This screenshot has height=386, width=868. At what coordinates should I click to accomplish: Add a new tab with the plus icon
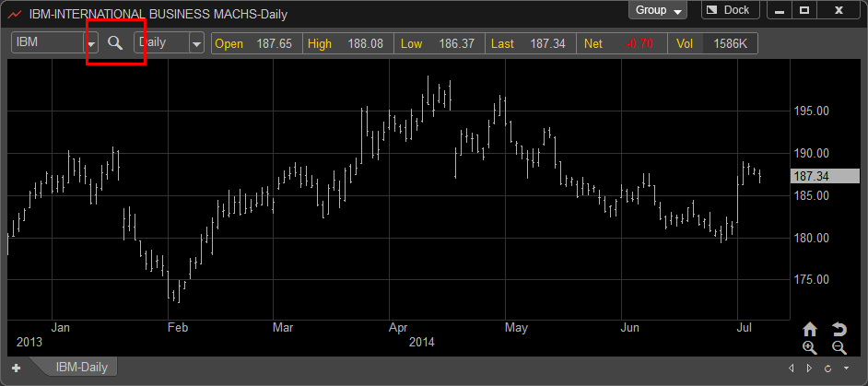pyautogui.click(x=16, y=368)
